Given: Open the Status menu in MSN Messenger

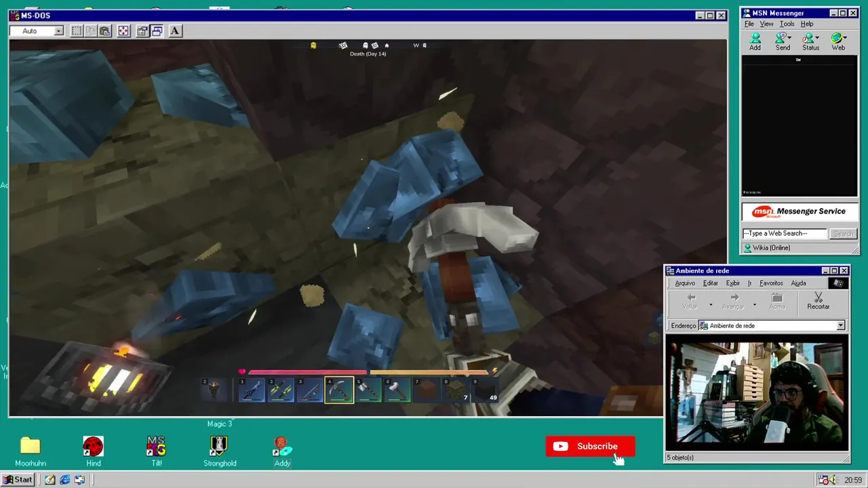Looking at the screenshot, I should tap(811, 42).
